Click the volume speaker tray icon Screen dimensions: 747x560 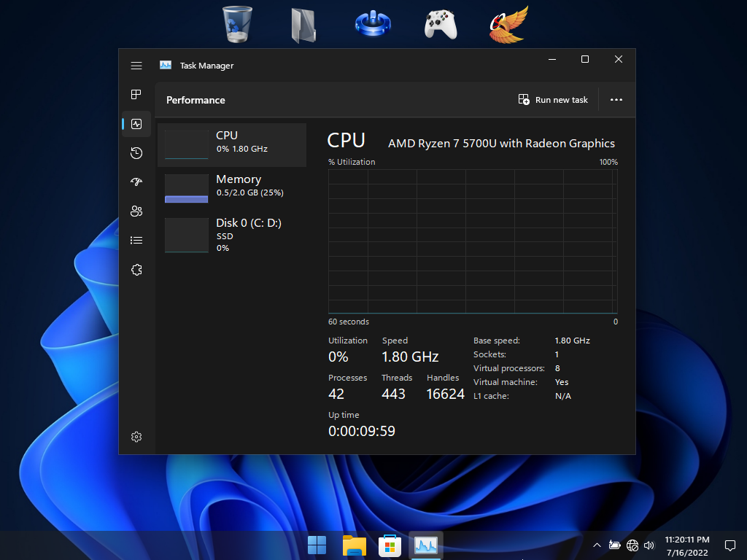(x=649, y=545)
